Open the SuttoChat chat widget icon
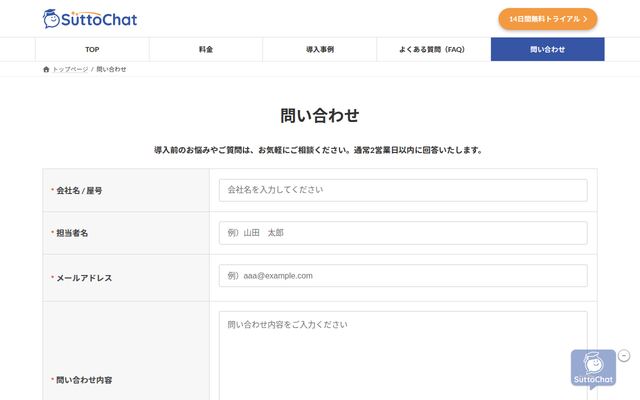Screen dimensions: 640x400 tap(593, 369)
